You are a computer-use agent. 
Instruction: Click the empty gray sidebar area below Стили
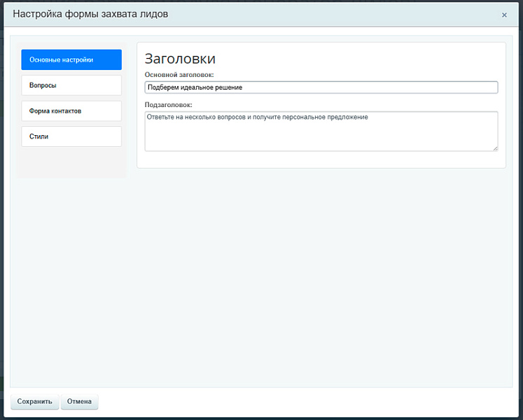click(71, 162)
